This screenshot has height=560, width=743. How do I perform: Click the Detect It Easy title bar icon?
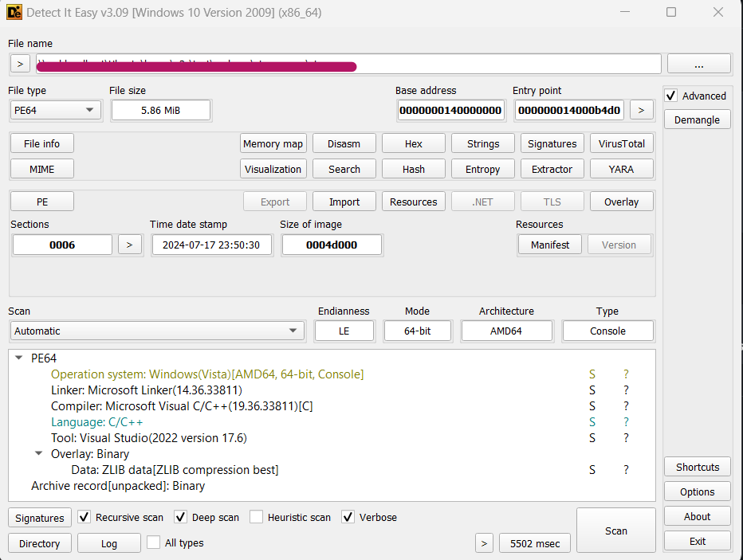pos(14,13)
